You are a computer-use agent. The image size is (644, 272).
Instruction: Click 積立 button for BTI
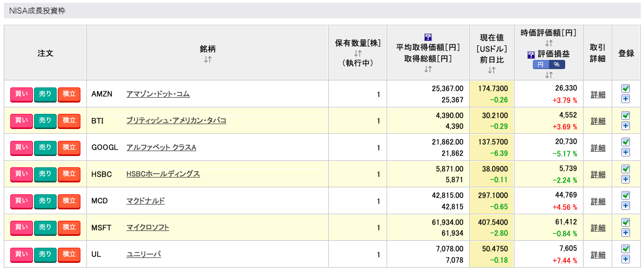pyautogui.click(x=69, y=121)
